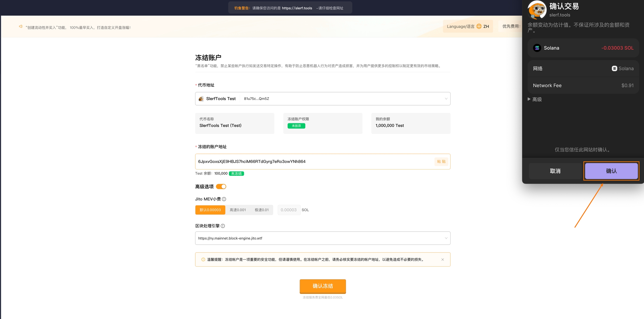Select default 0.00003 tip option
Viewport: 644px width, 319px height.
click(x=210, y=210)
